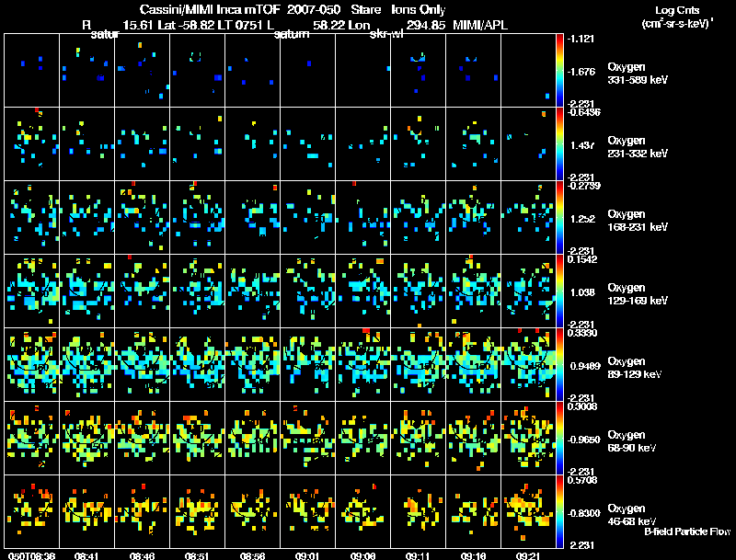Open the 68-90 keV panel above 08:46
This screenshot has height=560, width=736.
coord(143,438)
